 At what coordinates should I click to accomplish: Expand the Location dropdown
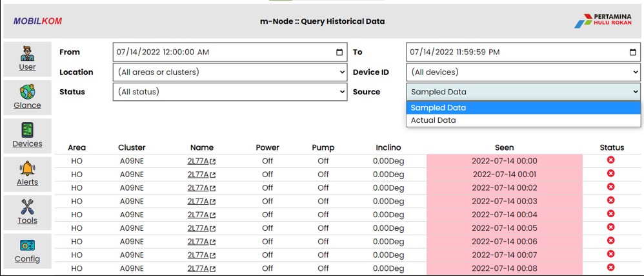tap(230, 72)
